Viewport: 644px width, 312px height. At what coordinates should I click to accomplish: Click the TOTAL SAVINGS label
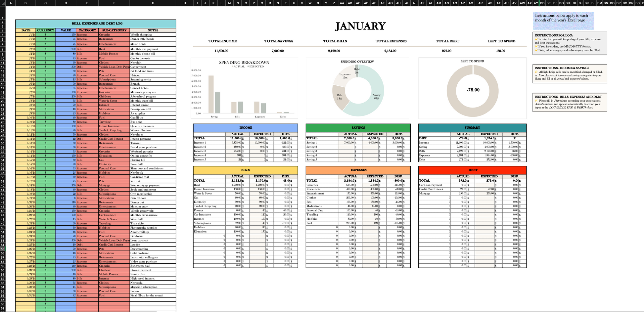click(279, 41)
